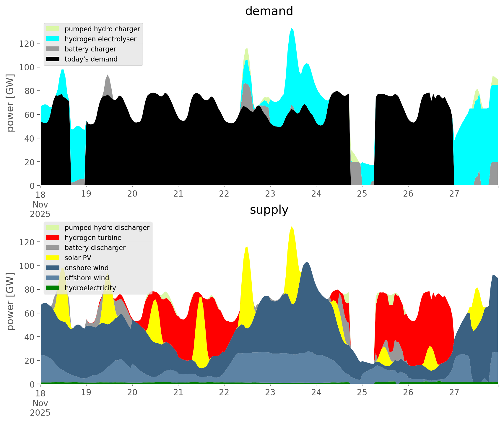
Task: Click the pumped hydro charger legend swatch
Action: click(x=53, y=29)
